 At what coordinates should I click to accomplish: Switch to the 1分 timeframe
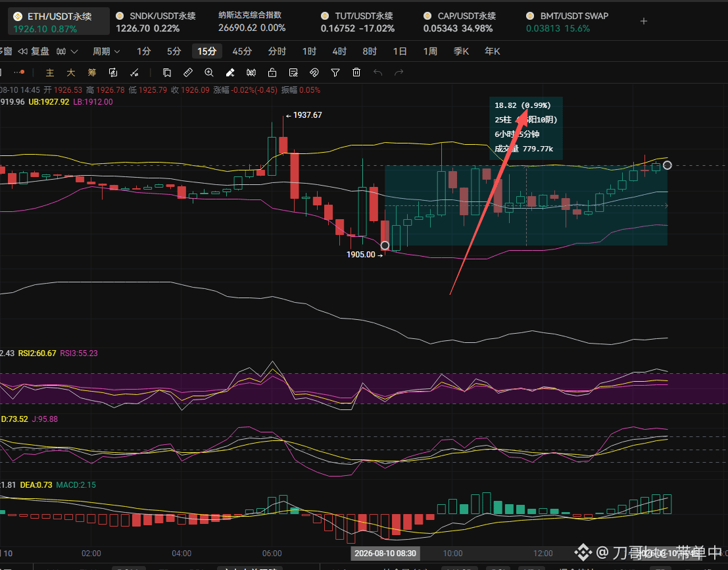click(x=144, y=51)
